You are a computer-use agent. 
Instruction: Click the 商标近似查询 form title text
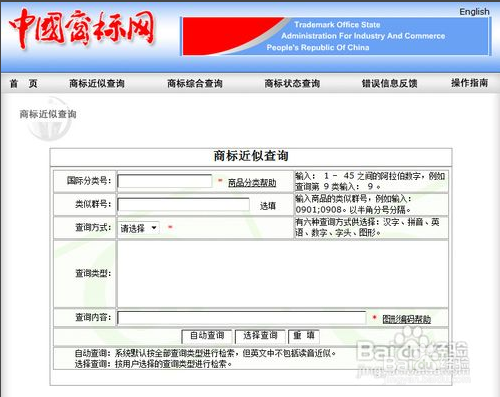(251, 156)
